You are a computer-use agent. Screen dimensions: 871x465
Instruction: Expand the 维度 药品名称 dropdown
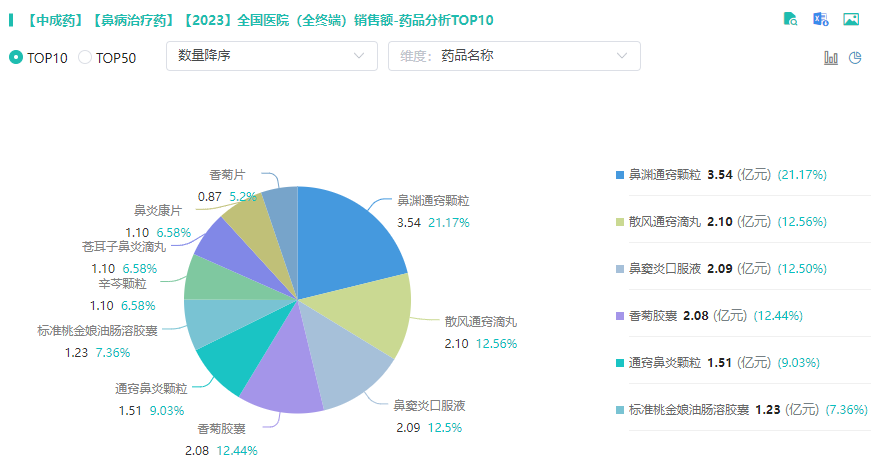pyautogui.click(x=513, y=56)
